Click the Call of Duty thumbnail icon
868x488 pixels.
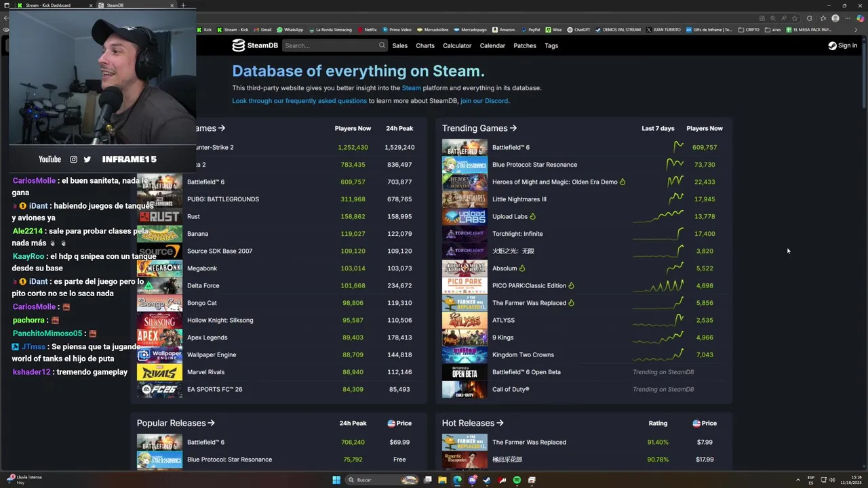pyautogui.click(x=465, y=389)
